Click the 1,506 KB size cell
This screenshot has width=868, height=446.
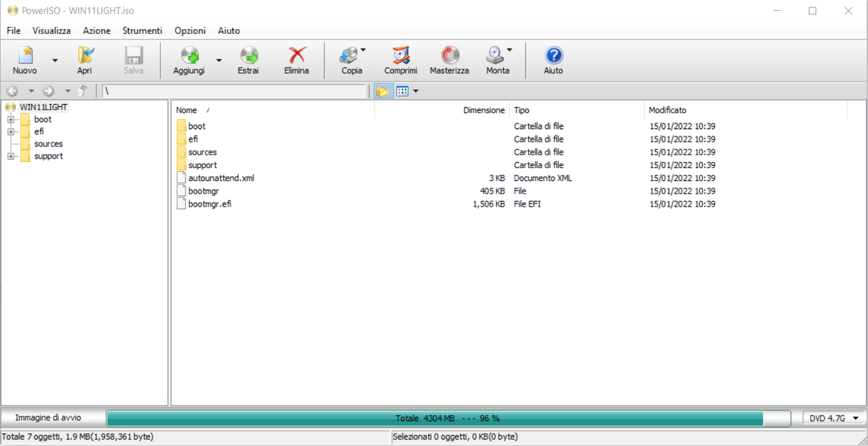pyautogui.click(x=489, y=204)
